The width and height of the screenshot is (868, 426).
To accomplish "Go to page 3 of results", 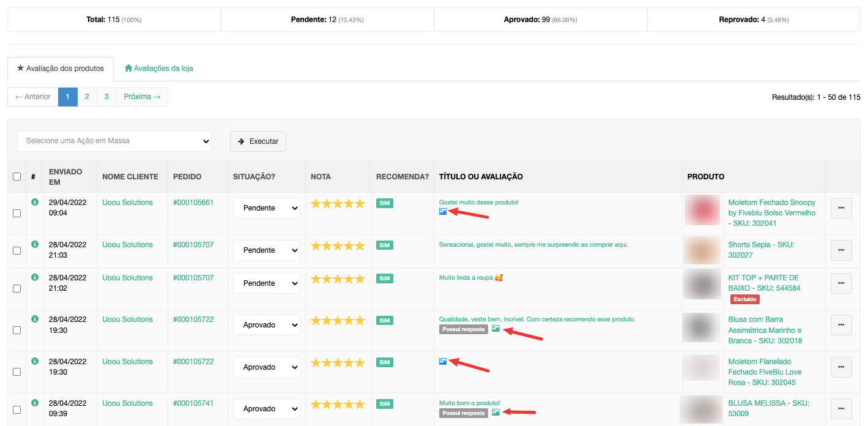I will pyautogui.click(x=106, y=97).
